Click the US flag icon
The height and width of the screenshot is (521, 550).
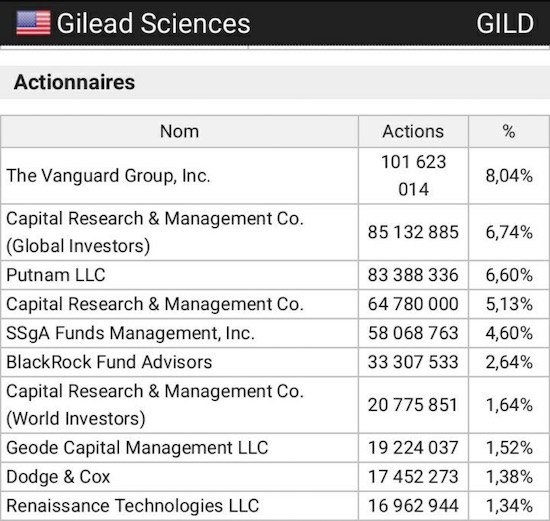[33, 23]
